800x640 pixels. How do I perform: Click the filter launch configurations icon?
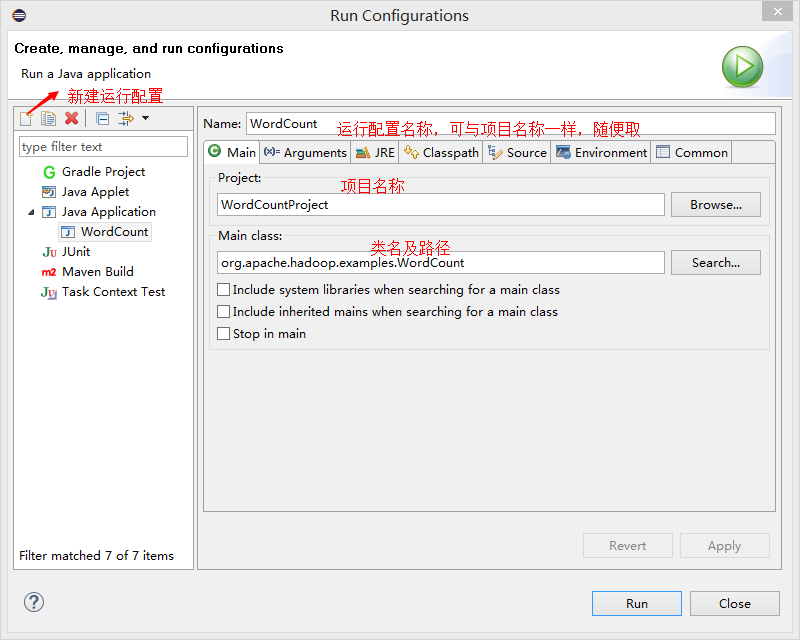(x=126, y=118)
